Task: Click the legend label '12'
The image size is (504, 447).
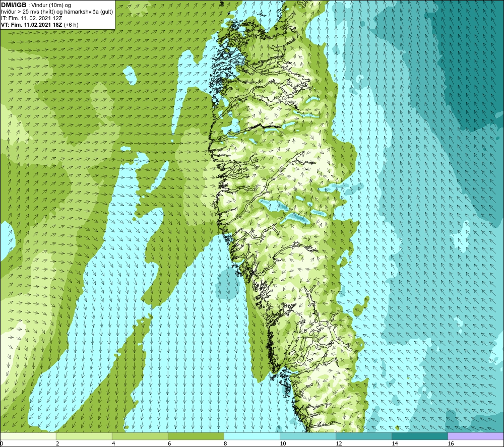Action: 339,443
